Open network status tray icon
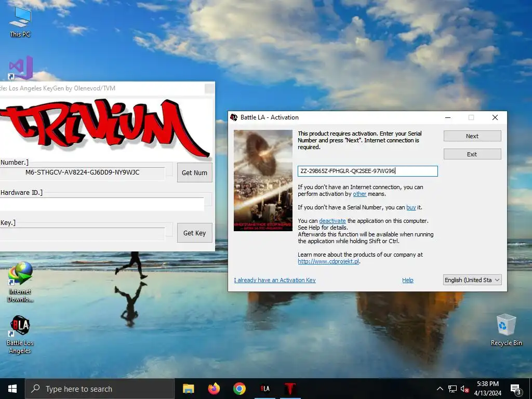 click(453, 389)
